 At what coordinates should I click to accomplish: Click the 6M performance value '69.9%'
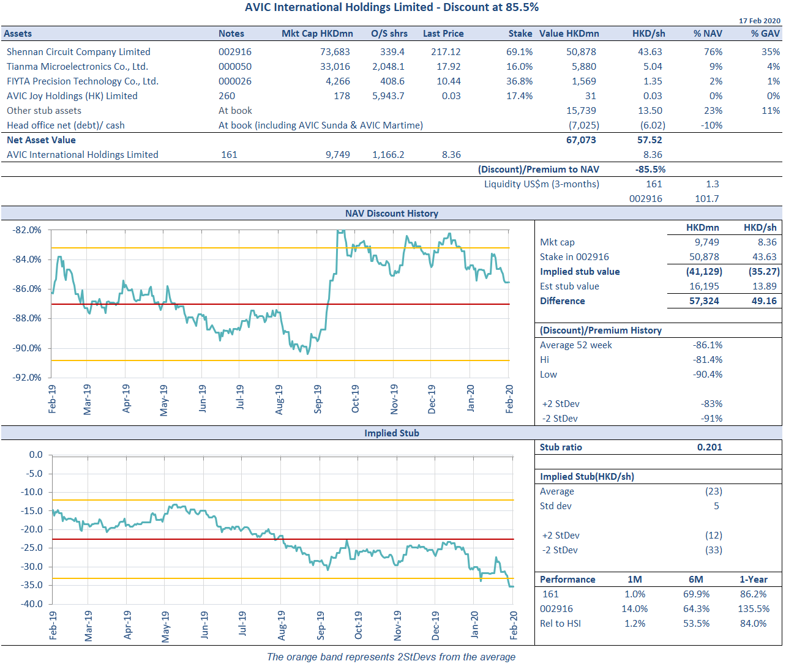click(696, 594)
